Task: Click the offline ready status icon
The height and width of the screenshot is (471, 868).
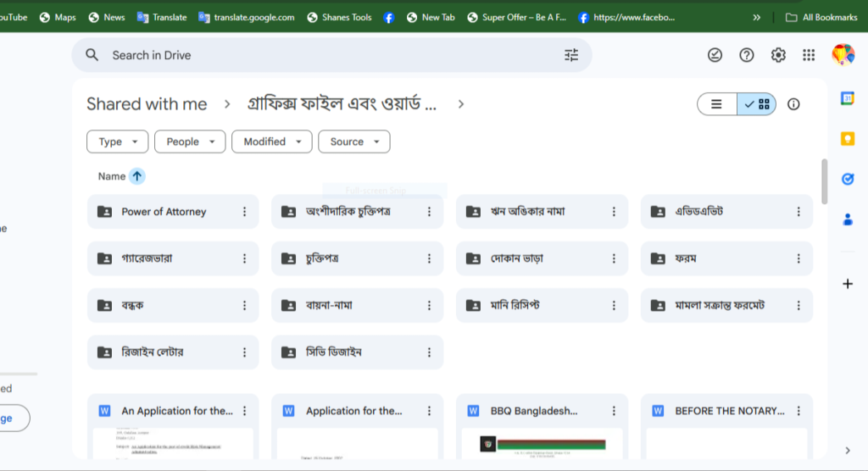Action: click(x=715, y=55)
